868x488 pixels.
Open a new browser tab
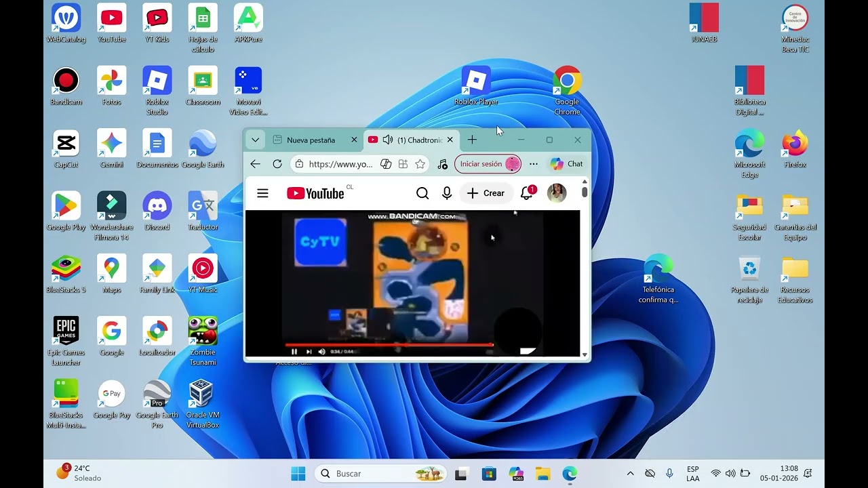coord(472,140)
